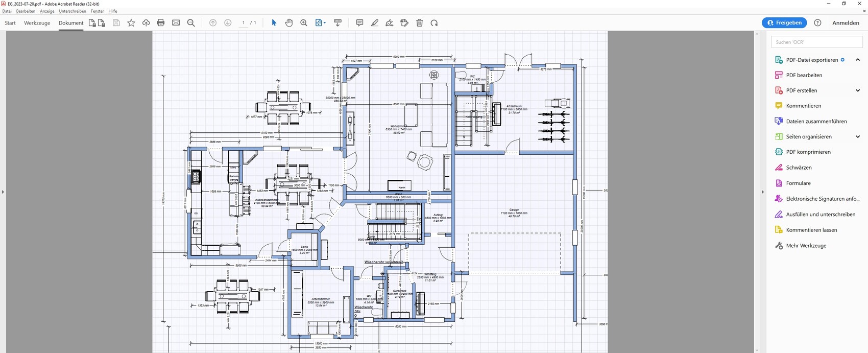Screen dimensions: 868x353
Task: Switch to the Werkzeuge tab
Action: [37, 23]
